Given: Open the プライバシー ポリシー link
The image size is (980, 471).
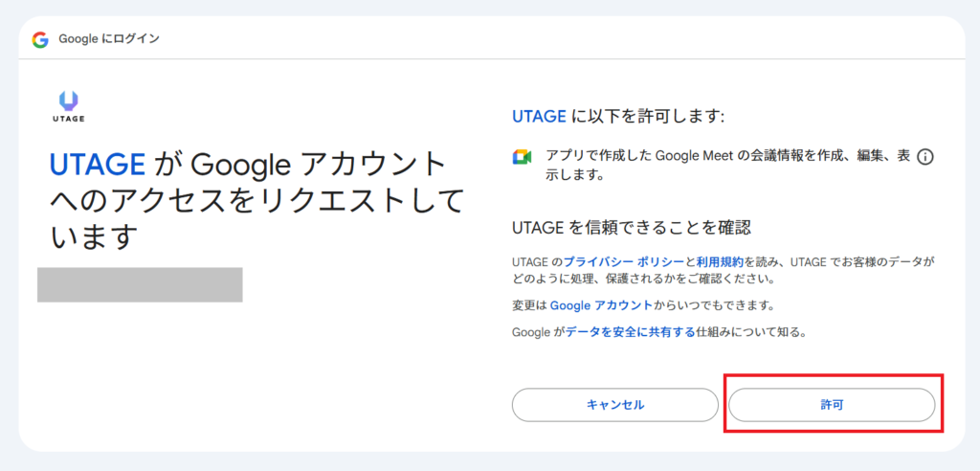Looking at the screenshot, I should pyautogui.click(x=624, y=261).
